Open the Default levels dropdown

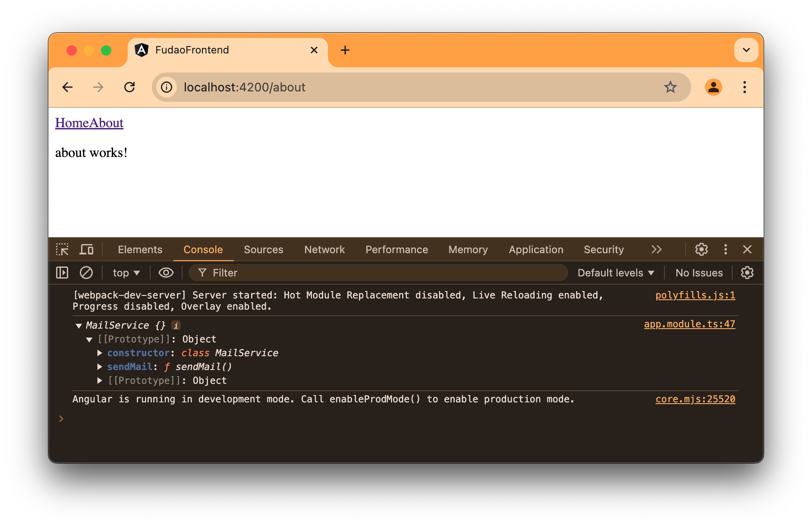point(614,273)
